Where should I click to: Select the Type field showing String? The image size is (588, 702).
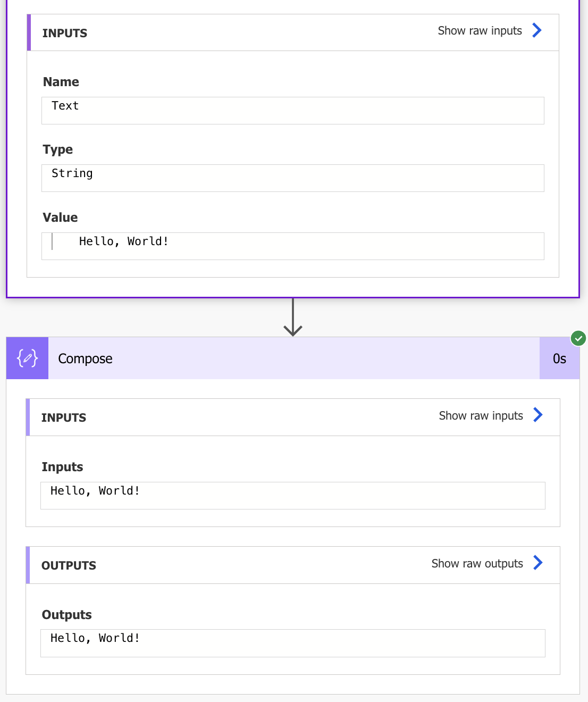coord(293,178)
